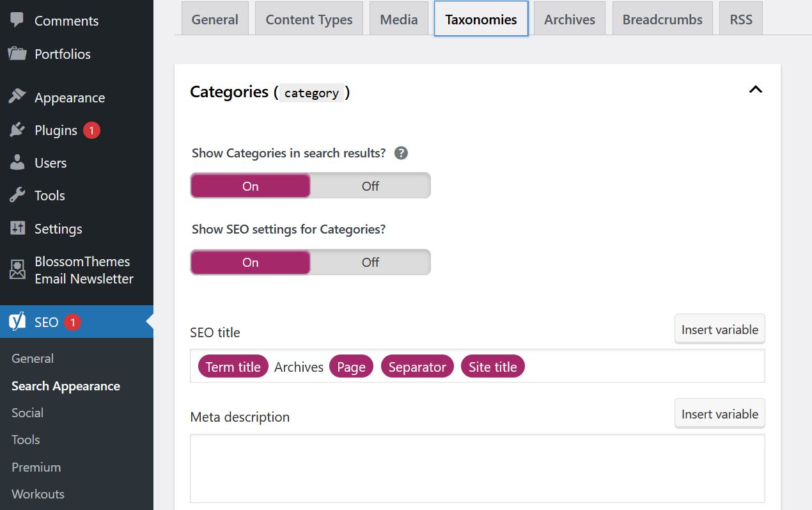Click help icon beside search results question
Image resolution: width=812 pixels, height=510 pixels.
[401, 154]
